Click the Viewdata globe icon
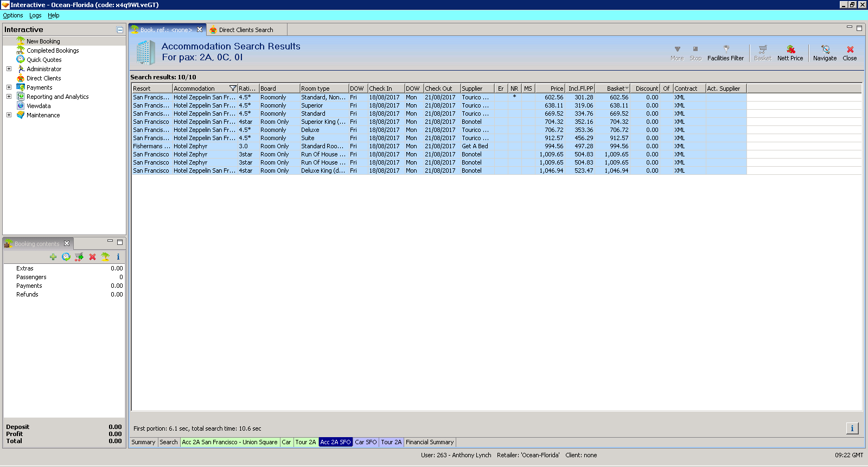 [x=21, y=106]
